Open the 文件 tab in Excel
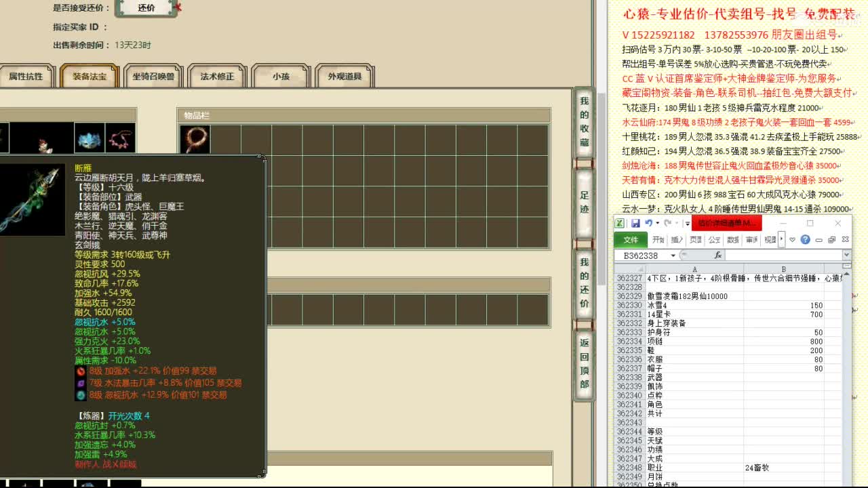The image size is (868, 488). tap(631, 239)
